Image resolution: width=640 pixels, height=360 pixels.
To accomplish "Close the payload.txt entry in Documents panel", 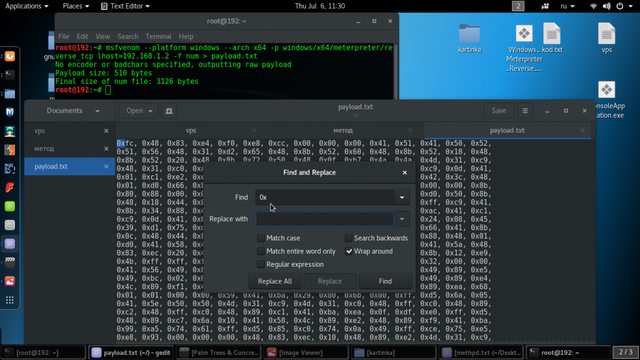I will pyautogui.click(x=106, y=167).
